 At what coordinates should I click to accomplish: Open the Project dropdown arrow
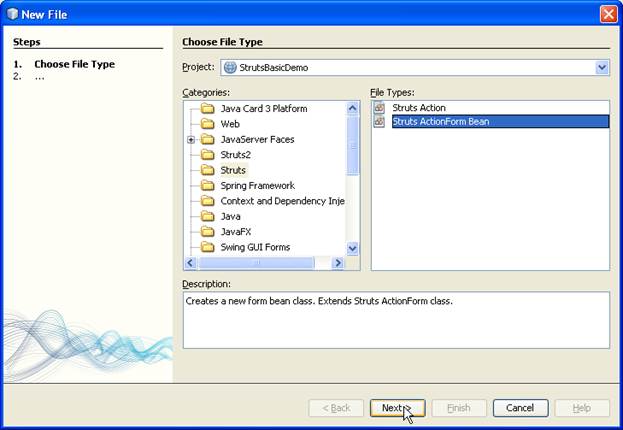coord(602,68)
